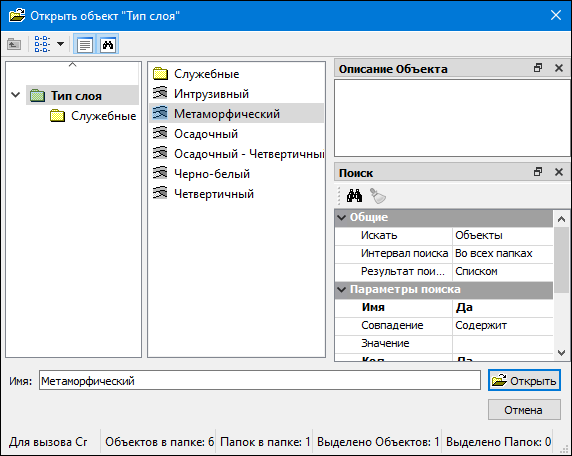The image size is (572, 456).
Task: Click the Совпадение property label
Action: pos(392,325)
